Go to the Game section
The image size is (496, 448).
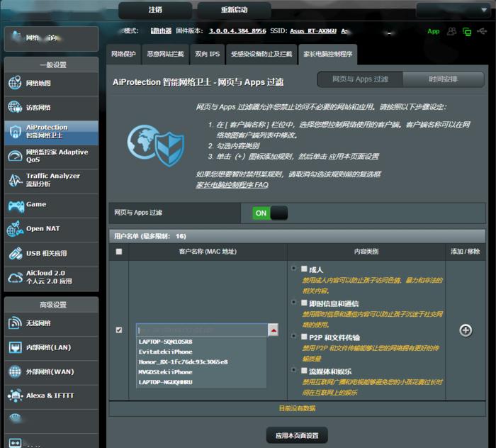50,205
